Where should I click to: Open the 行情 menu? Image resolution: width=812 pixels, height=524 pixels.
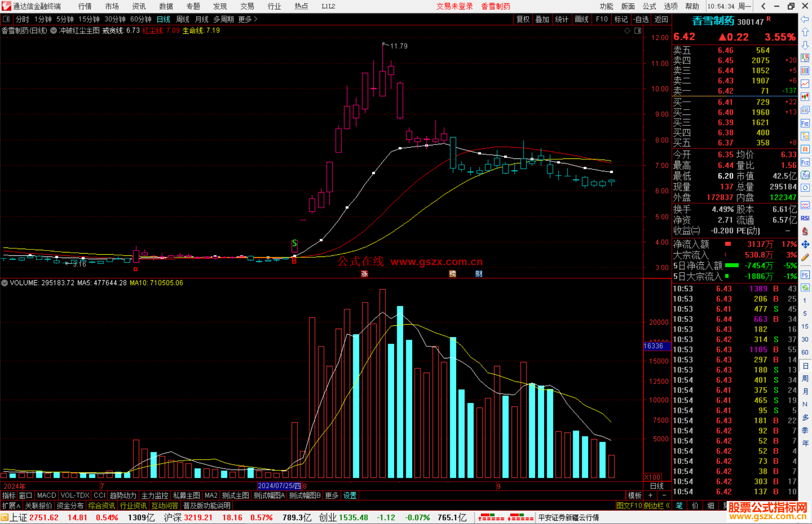tap(85, 6)
